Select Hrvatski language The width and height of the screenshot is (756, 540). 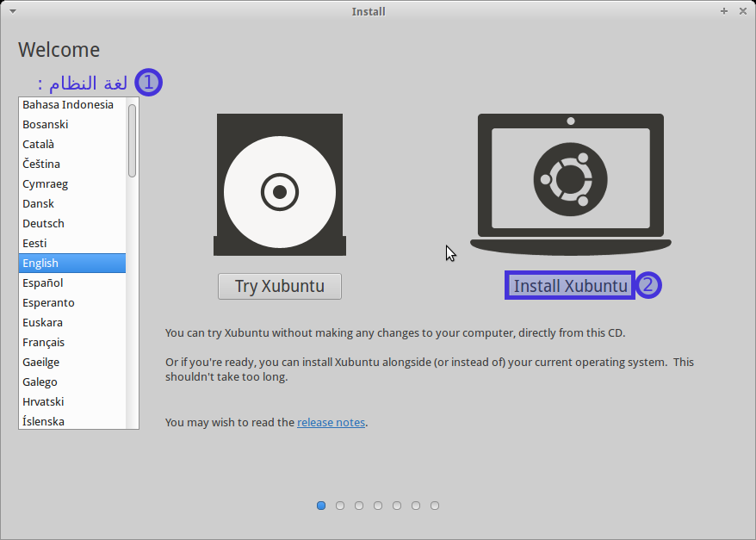tap(72, 401)
